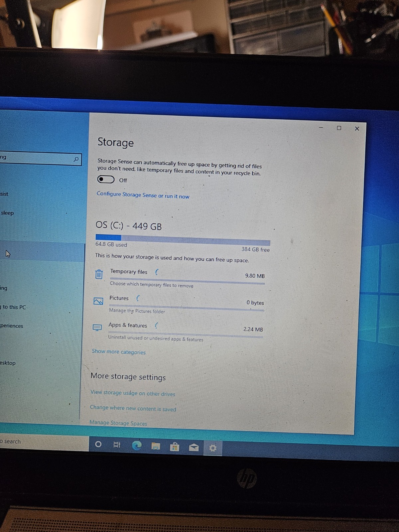Close the Settings window
The image size is (399, 532).
pyautogui.click(x=357, y=128)
